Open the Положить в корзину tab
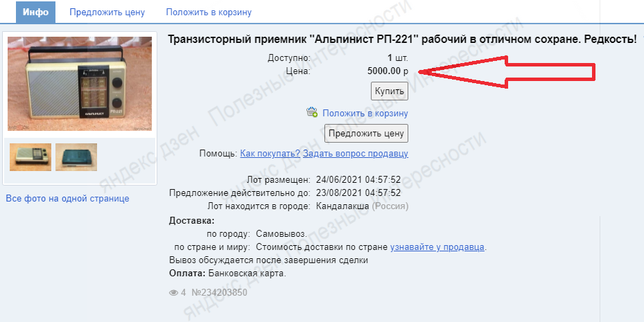The height and width of the screenshot is (322, 644). click(x=209, y=12)
